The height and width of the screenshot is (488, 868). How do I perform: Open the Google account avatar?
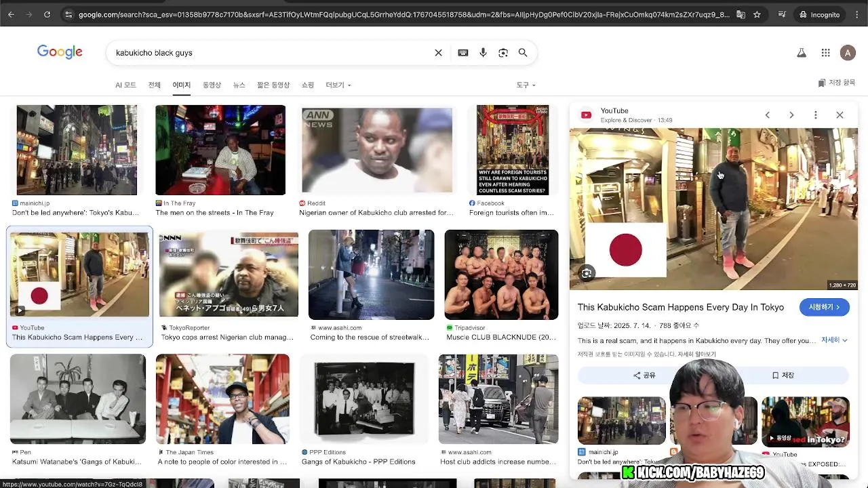coord(848,53)
